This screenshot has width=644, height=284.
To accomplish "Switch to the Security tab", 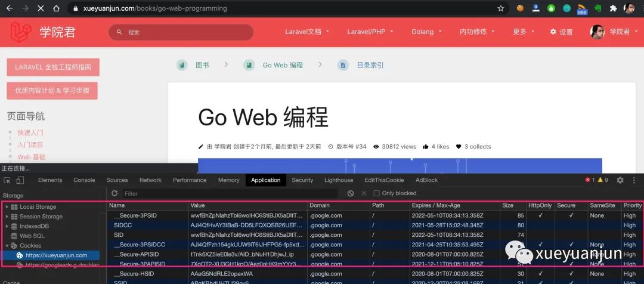I will 302,180.
